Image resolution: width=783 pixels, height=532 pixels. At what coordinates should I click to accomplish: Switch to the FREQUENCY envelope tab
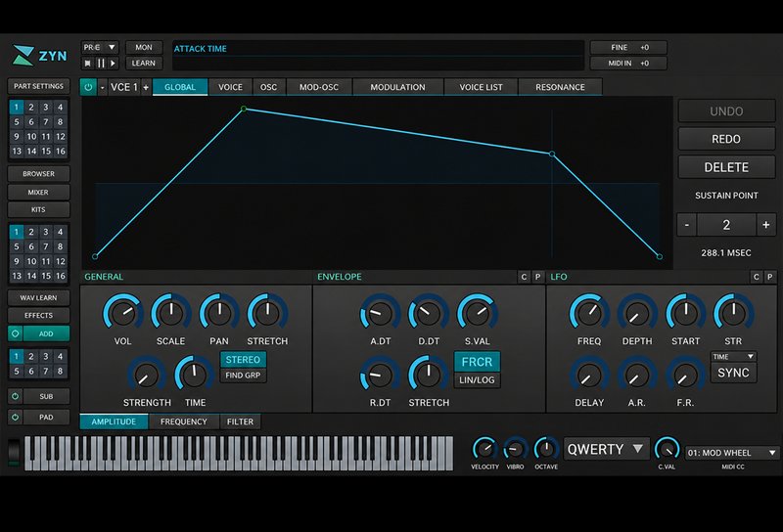click(184, 421)
